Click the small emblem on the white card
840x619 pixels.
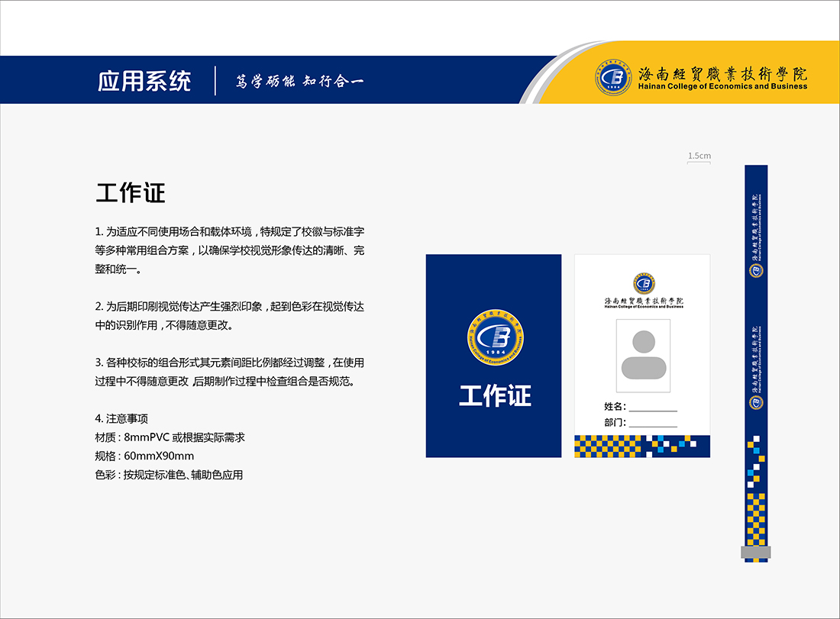click(643, 284)
